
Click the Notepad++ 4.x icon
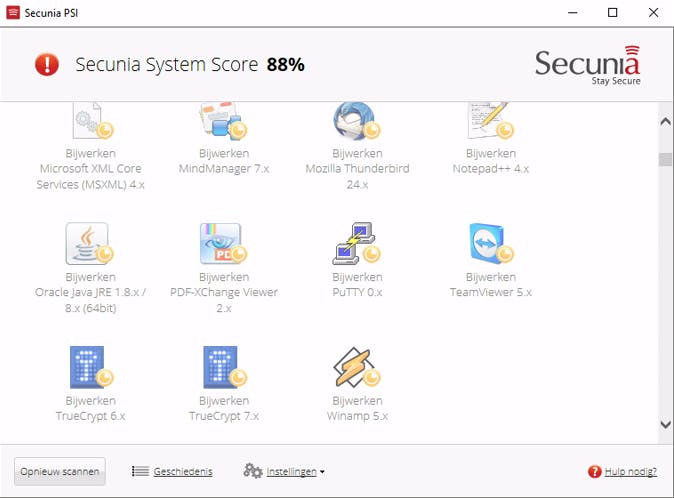click(x=490, y=121)
